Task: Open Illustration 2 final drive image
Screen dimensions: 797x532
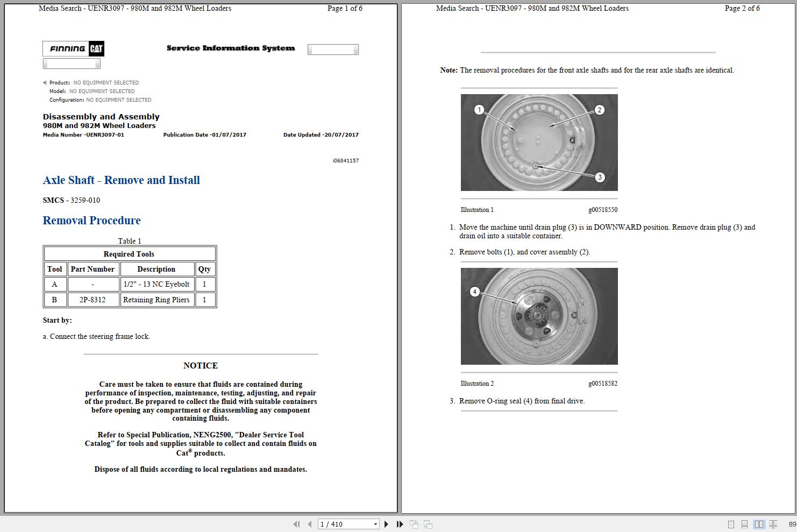Action: (539, 316)
